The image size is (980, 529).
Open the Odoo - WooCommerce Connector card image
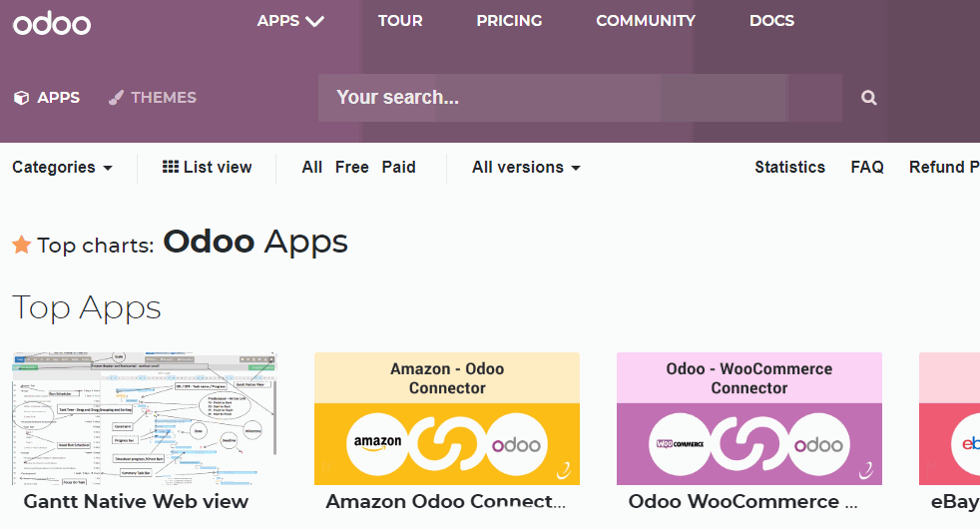[749, 418]
